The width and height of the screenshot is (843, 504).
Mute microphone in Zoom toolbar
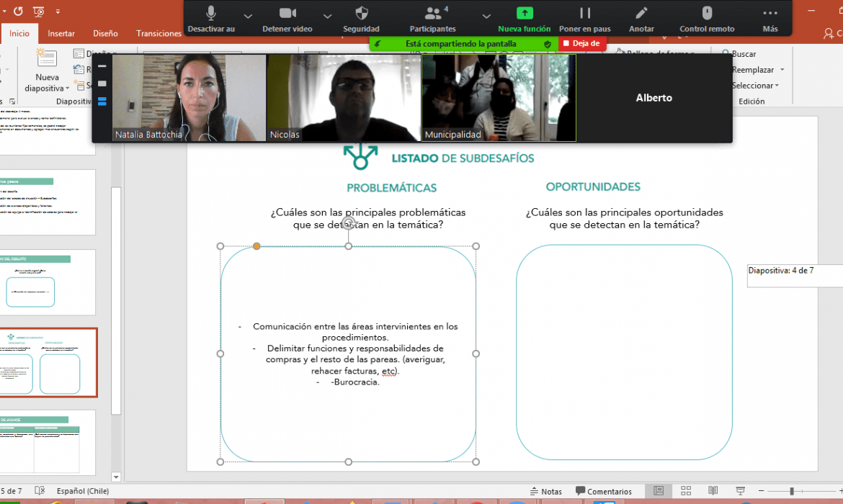click(x=211, y=14)
